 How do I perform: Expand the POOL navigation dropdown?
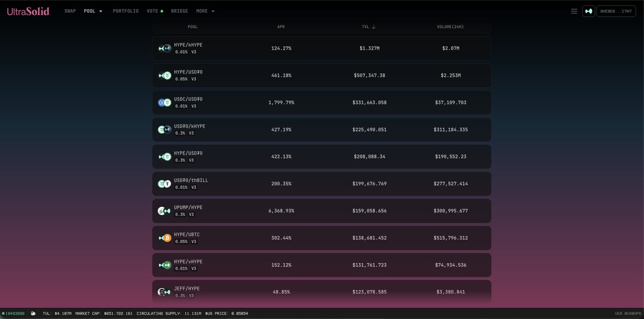point(92,10)
